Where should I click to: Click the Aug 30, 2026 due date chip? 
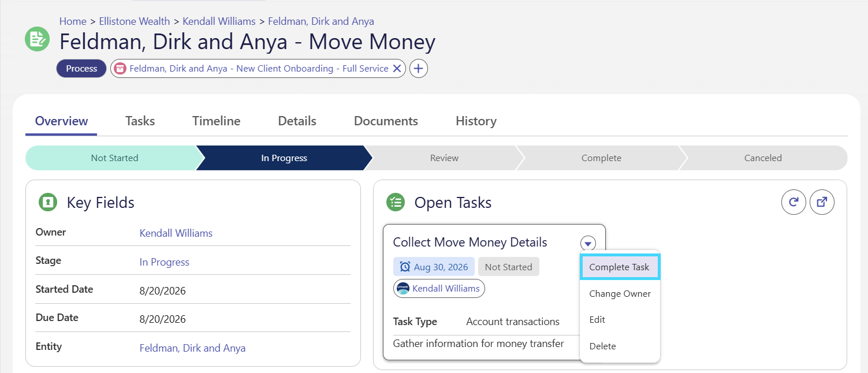click(x=434, y=267)
